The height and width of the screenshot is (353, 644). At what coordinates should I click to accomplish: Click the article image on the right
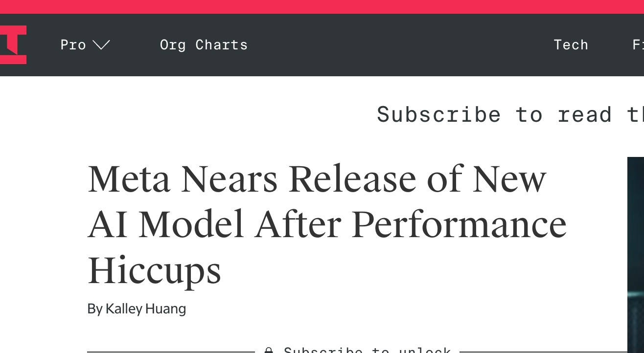[635, 254]
